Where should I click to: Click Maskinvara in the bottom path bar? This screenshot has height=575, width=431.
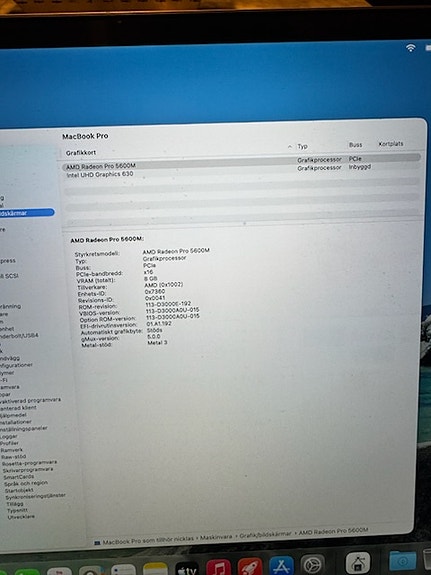tap(216, 537)
